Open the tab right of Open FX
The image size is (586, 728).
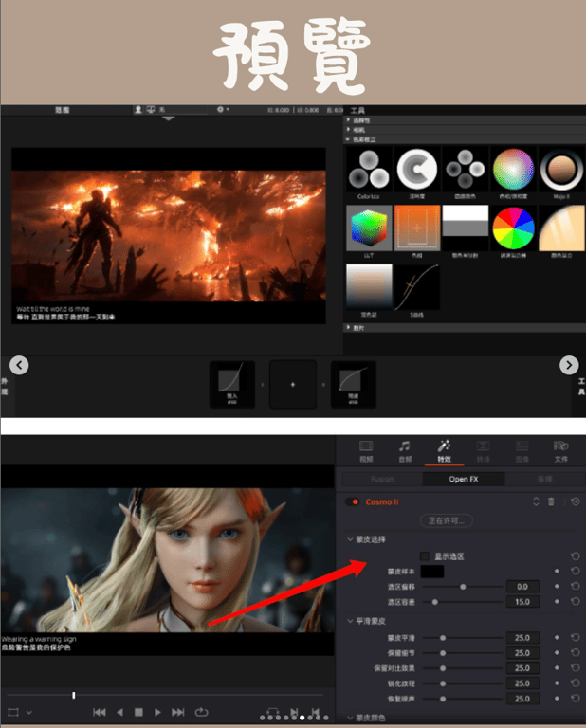pyautogui.click(x=544, y=479)
